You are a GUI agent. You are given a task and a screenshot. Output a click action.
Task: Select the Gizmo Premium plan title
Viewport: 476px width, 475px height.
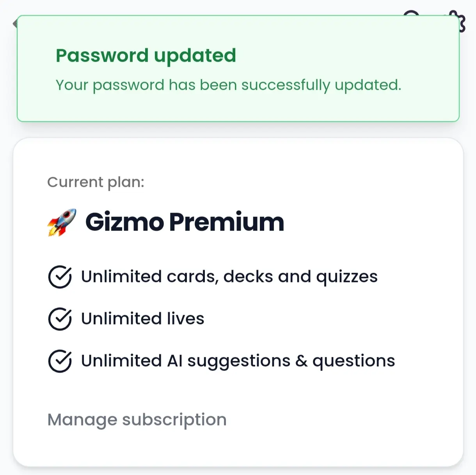tap(185, 222)
